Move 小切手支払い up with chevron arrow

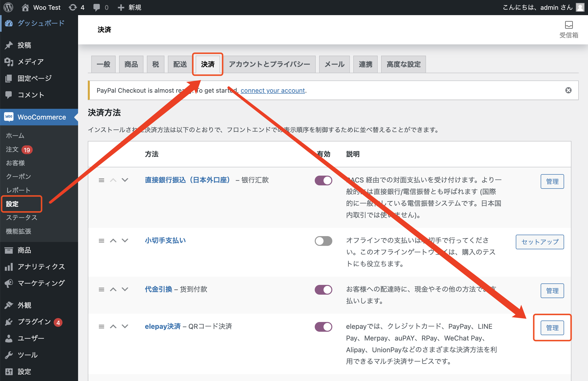(113, 241)
